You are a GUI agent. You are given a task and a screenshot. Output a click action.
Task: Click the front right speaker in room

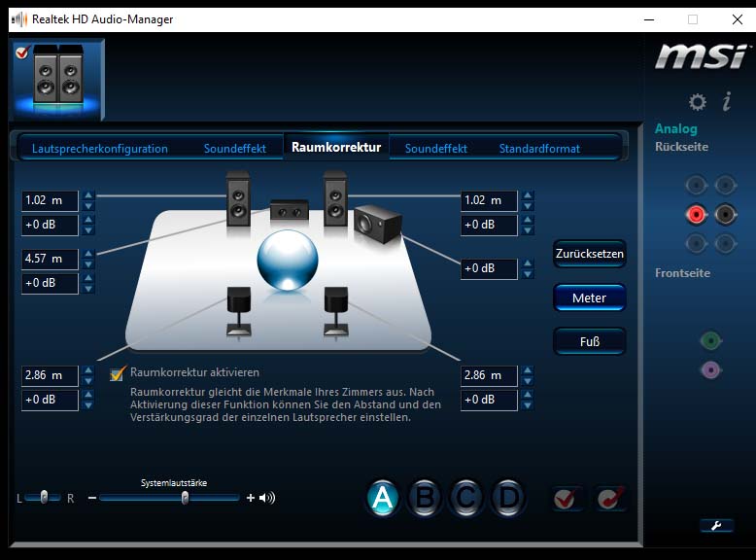335,198
